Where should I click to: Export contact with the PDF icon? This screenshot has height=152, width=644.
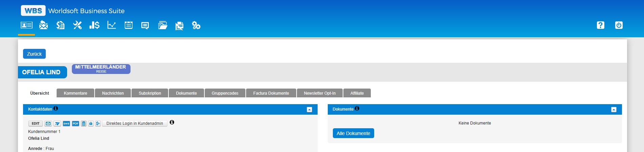coord(76,123)
